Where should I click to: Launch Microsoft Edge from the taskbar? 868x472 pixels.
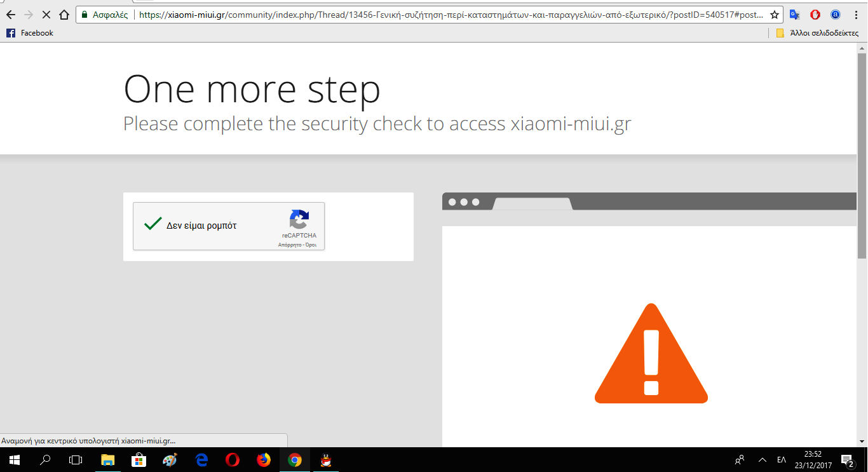point(201,459)
